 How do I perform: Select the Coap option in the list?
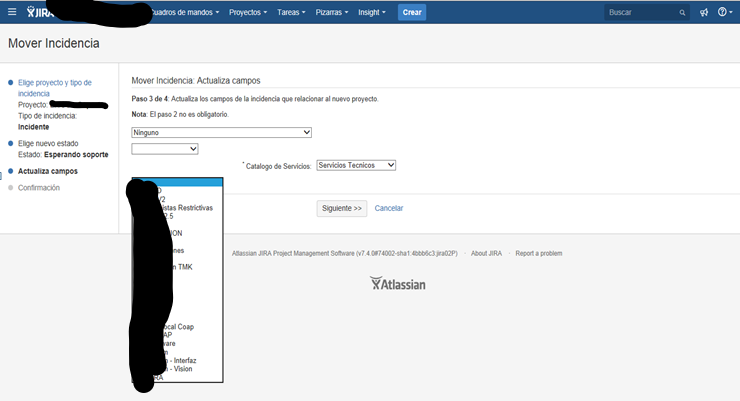(x=177, y=326)
